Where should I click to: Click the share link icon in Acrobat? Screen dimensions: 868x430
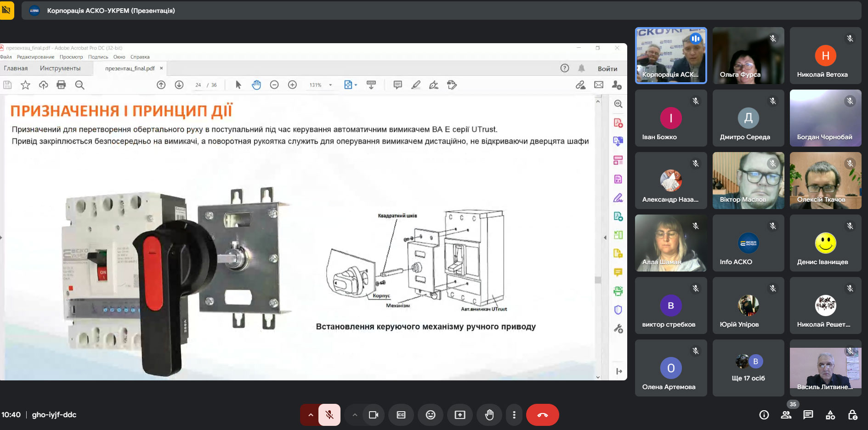580,85
